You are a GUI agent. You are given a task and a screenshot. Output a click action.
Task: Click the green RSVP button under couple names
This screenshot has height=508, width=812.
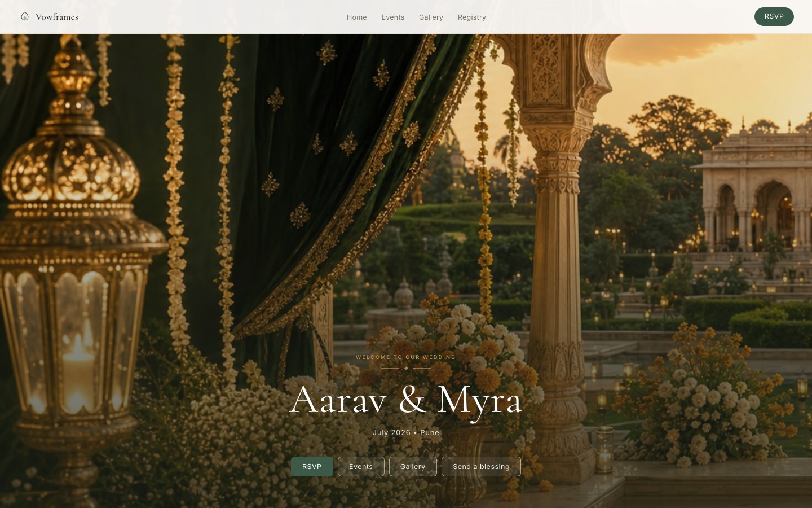(312, 466)
